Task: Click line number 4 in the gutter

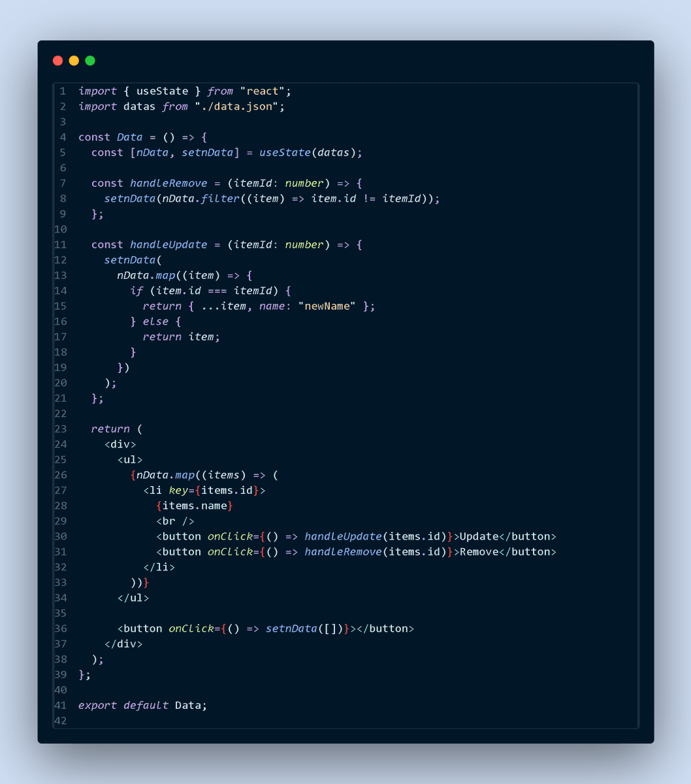Action: [x=63, y=137]
